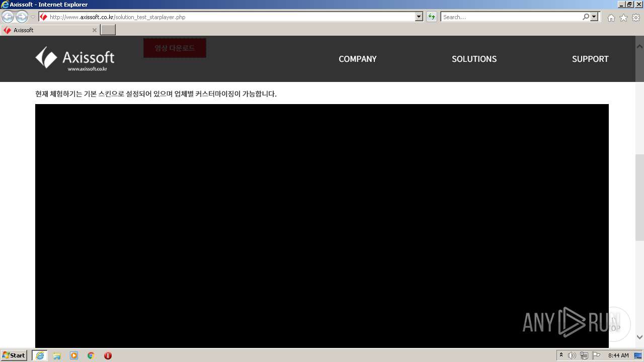Go forward with the browser Forward arrow
Image resolution: width=644 pixels, height=362 pixels.
tap(22, 17)
